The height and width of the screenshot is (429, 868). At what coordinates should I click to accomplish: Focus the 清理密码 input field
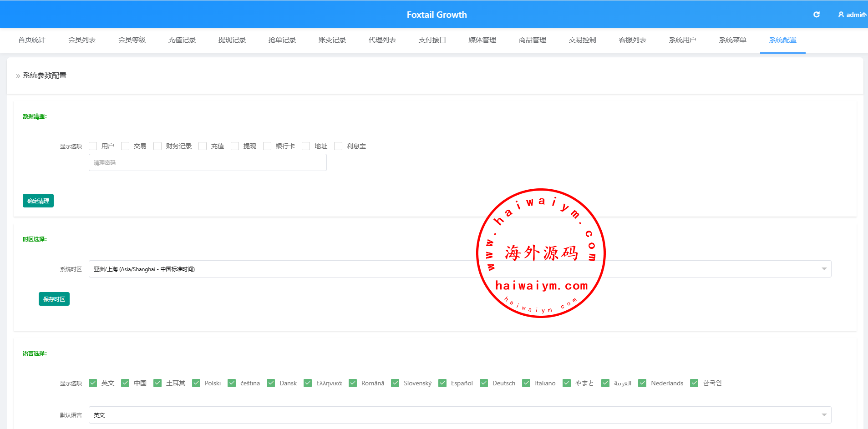(x=208, y=162)
